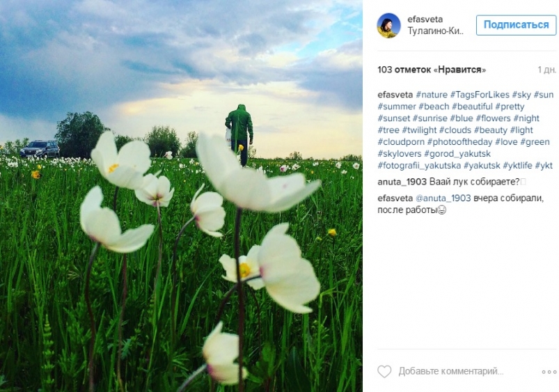Image resolution: width=559 pixels, height=392 pixels.
Task: Open the three-dot more options menu
Action: coord(549,372)
